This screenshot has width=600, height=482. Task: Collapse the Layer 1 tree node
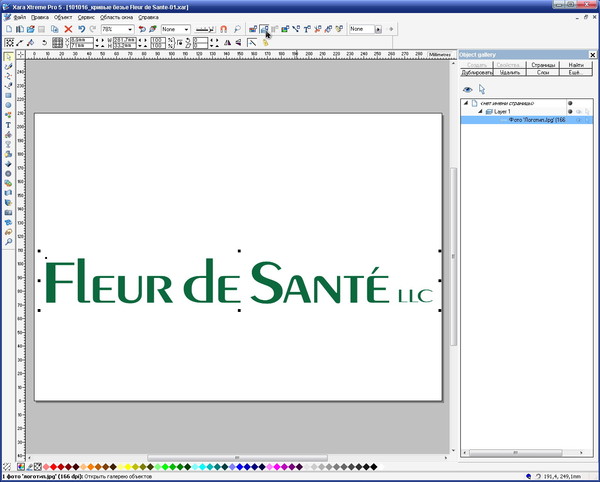480,112
